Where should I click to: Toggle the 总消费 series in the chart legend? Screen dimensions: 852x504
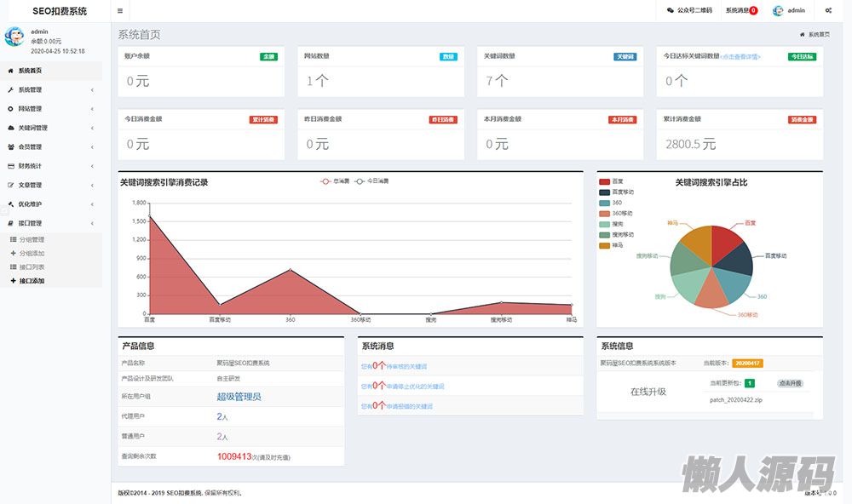coord(333,181)
